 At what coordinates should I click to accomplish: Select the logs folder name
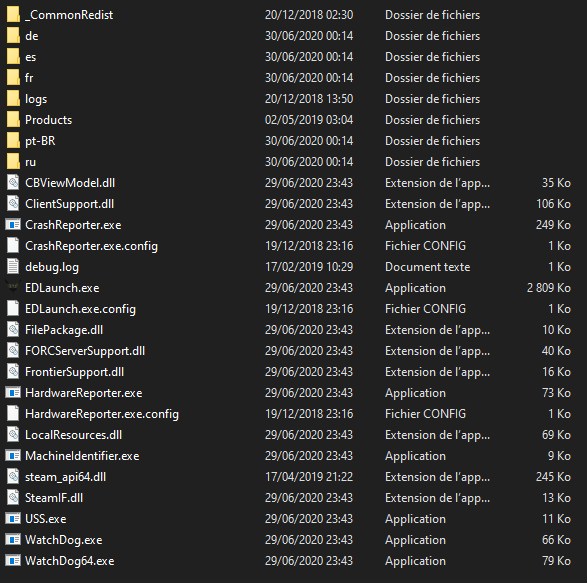tap(36, 99)
